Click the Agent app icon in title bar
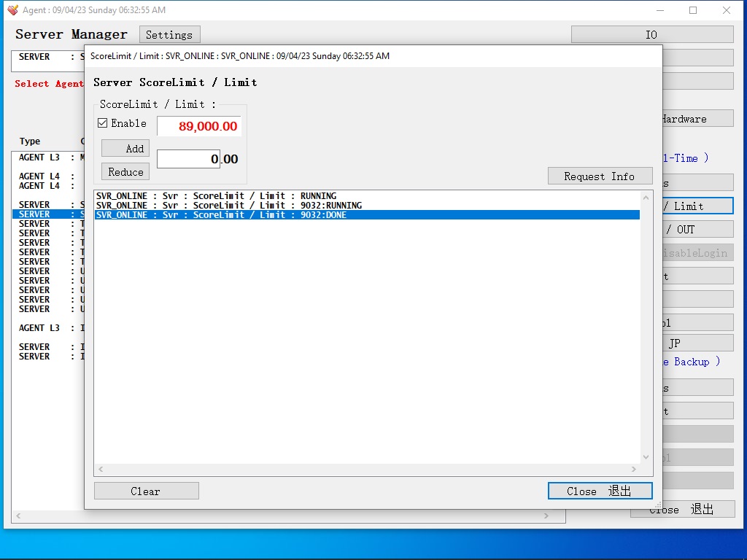The image size is (747, 560). point(12,10)
